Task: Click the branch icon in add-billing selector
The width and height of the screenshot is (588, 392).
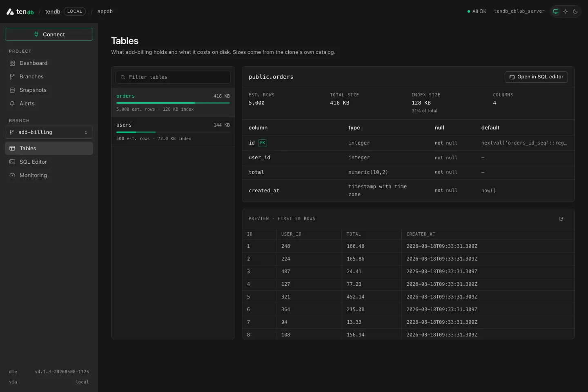Action: [12, 132]
